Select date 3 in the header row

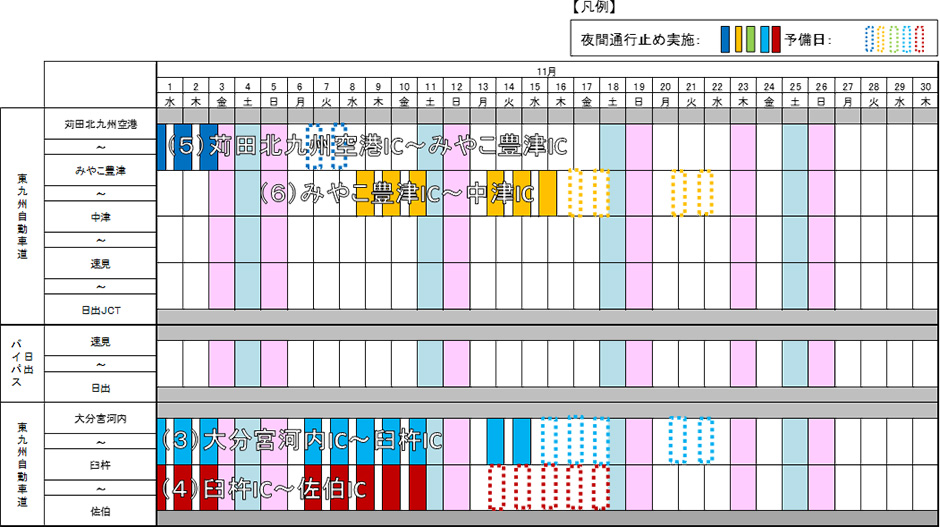click(222, 87)
